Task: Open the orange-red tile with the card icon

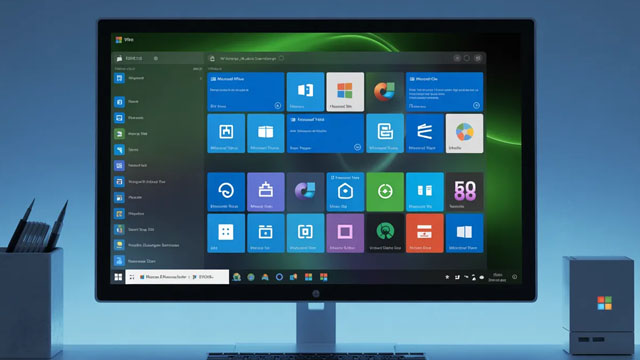Action: click(x=424, y=233)
